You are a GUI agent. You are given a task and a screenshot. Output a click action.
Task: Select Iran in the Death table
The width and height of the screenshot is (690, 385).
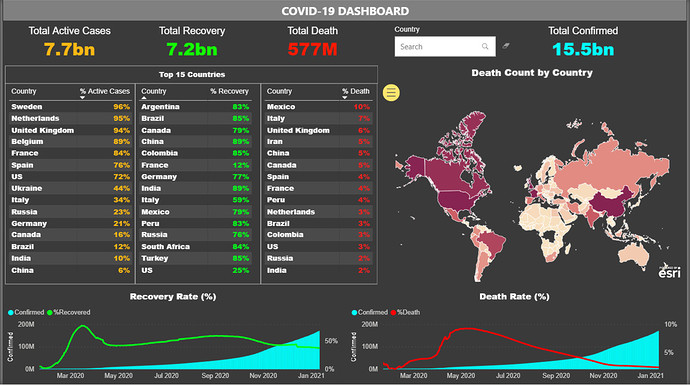275,142
